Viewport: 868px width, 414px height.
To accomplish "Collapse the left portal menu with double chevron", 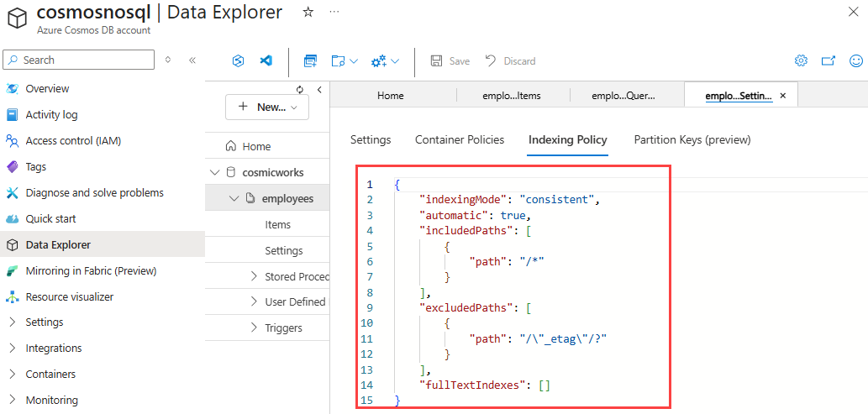I will click(x=192, y=60).
